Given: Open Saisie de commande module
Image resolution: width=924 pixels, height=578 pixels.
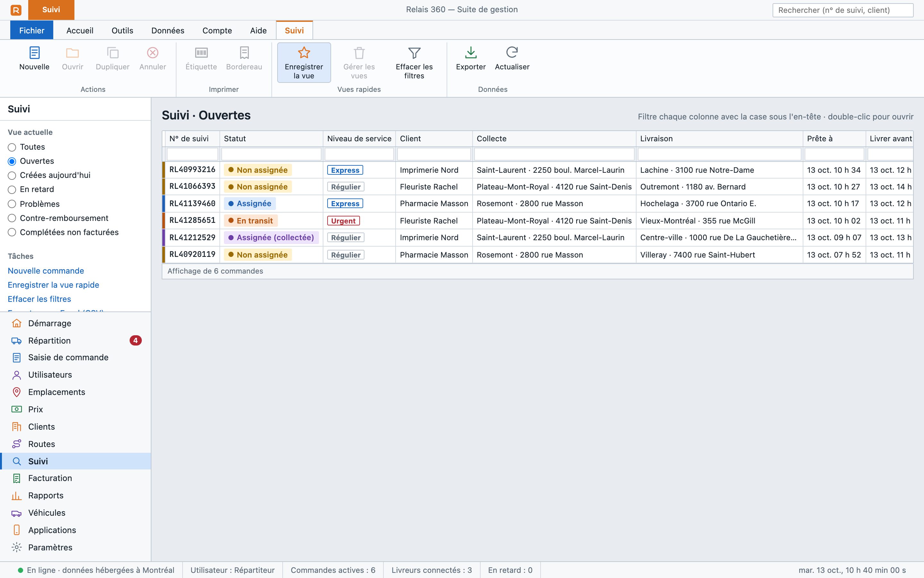Looking at the screenshot, I should click(76, 357).
